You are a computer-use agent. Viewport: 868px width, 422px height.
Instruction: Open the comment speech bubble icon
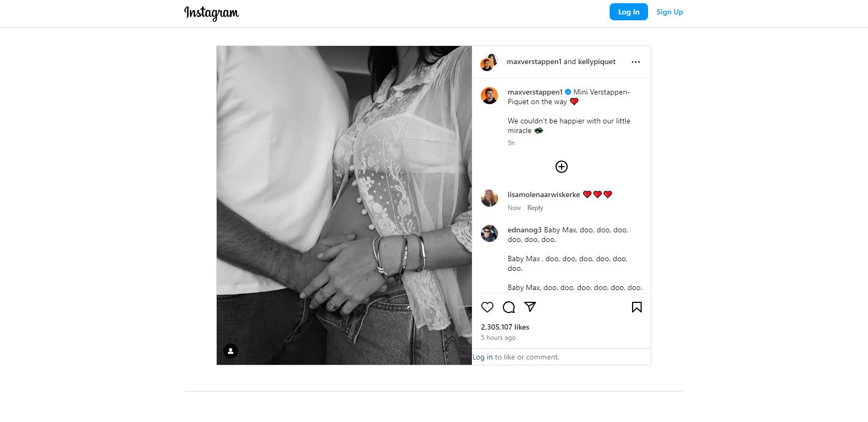click(x=509, y=307)
